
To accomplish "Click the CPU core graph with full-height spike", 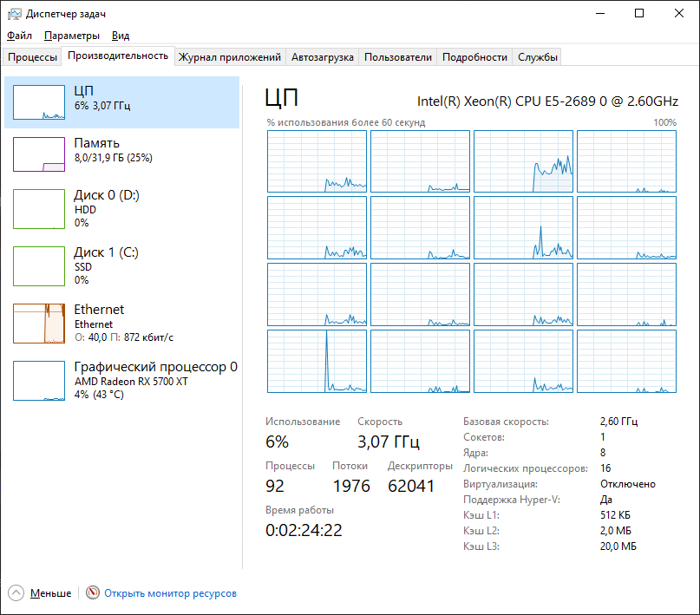I will pyautogui.click(x=317, y=361).
